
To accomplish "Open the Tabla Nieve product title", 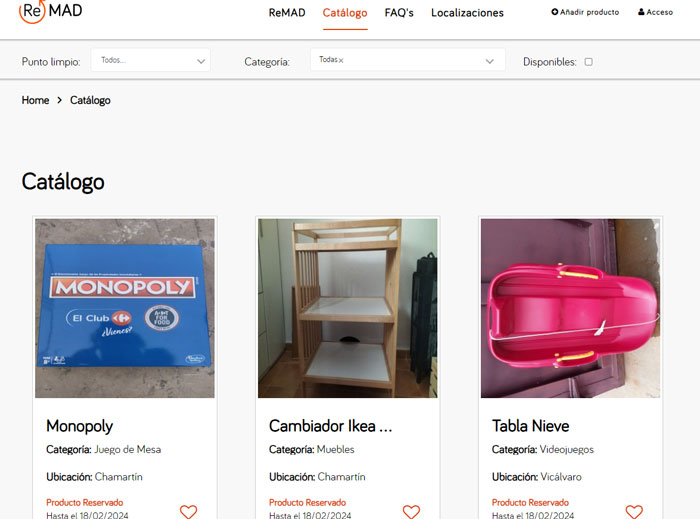I will 530,426.
